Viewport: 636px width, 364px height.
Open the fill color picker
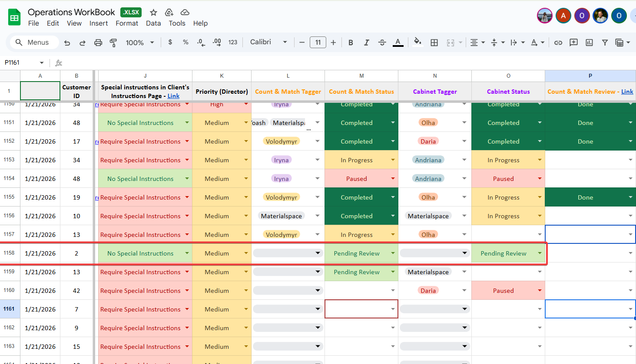tap(417, 42)
